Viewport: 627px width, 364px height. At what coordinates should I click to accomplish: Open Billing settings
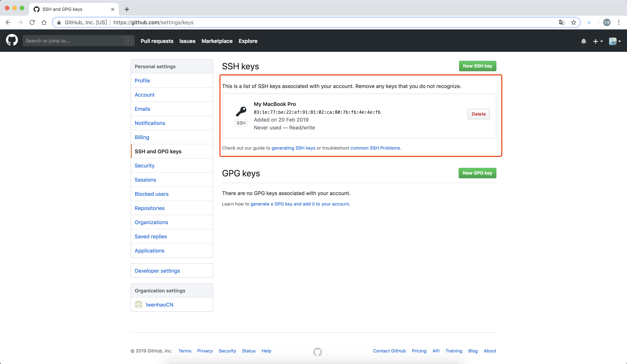172,137
